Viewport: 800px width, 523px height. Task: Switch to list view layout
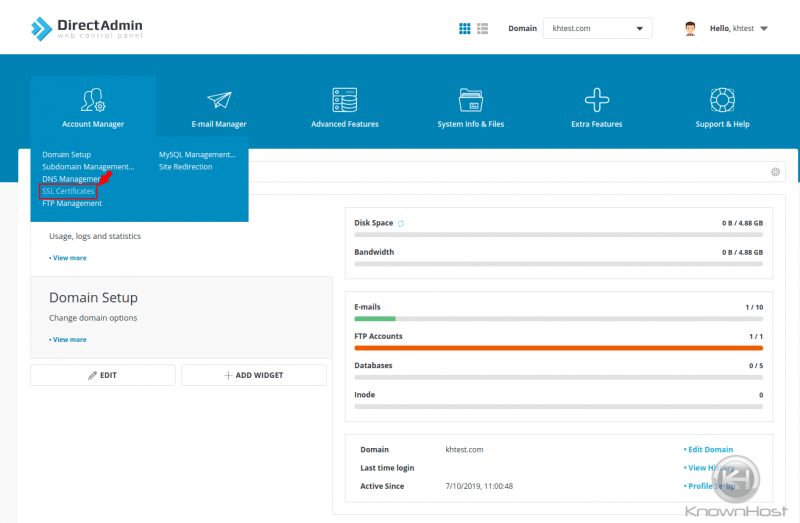(x=482, y=29)
